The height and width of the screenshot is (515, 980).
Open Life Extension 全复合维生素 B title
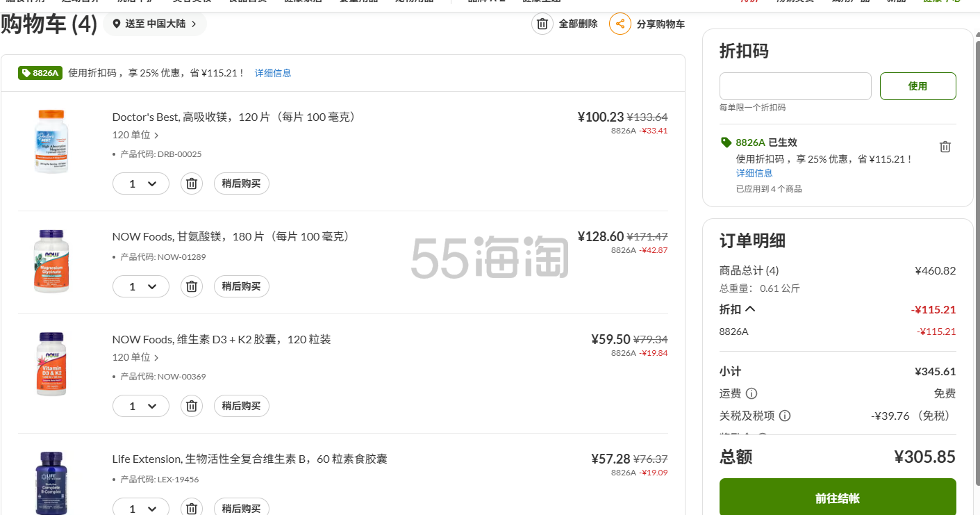[250, 459]
